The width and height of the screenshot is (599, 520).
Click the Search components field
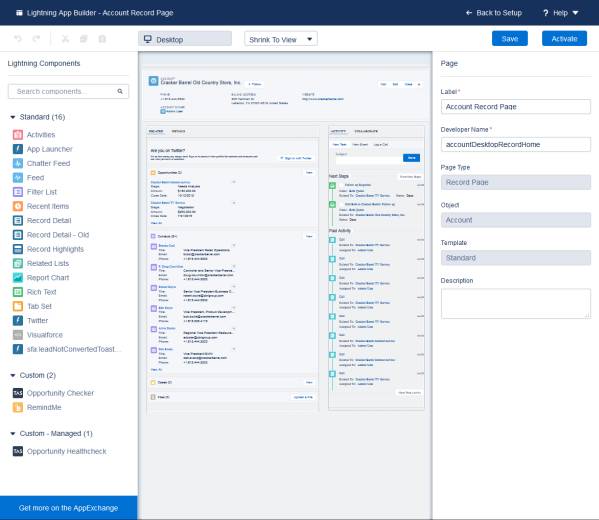click(68, 91)
